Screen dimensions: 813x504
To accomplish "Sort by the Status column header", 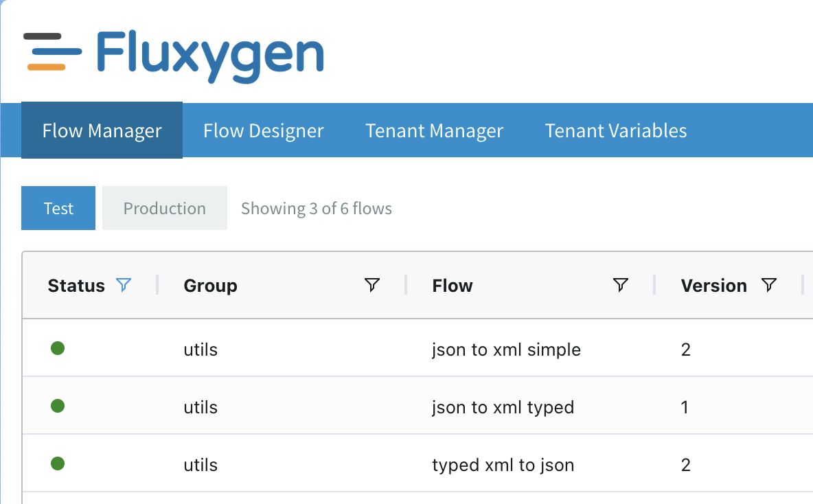I will click(x=76, y=286).
